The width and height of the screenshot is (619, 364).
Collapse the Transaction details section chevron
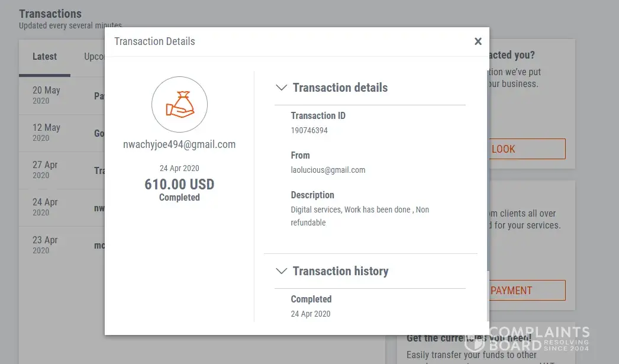pos(282,88)
